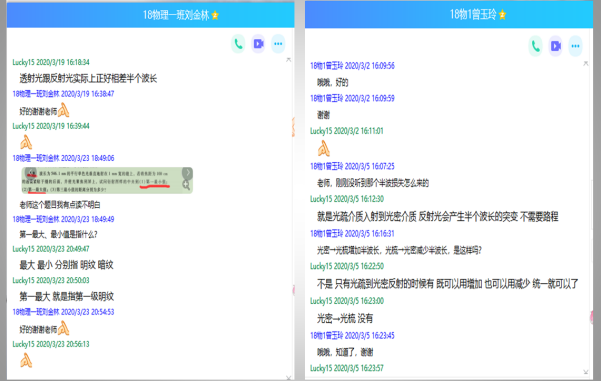Viewport: 602px width, 381px height.
Task: Start video call in left chat window
Action: [258, 44]
